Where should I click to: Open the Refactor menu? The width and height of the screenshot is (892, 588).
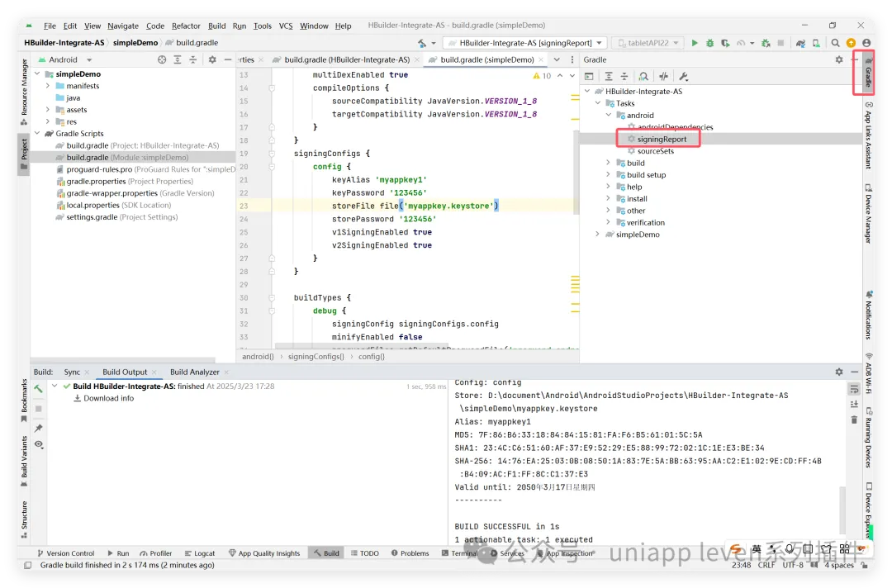click(186, 26)
